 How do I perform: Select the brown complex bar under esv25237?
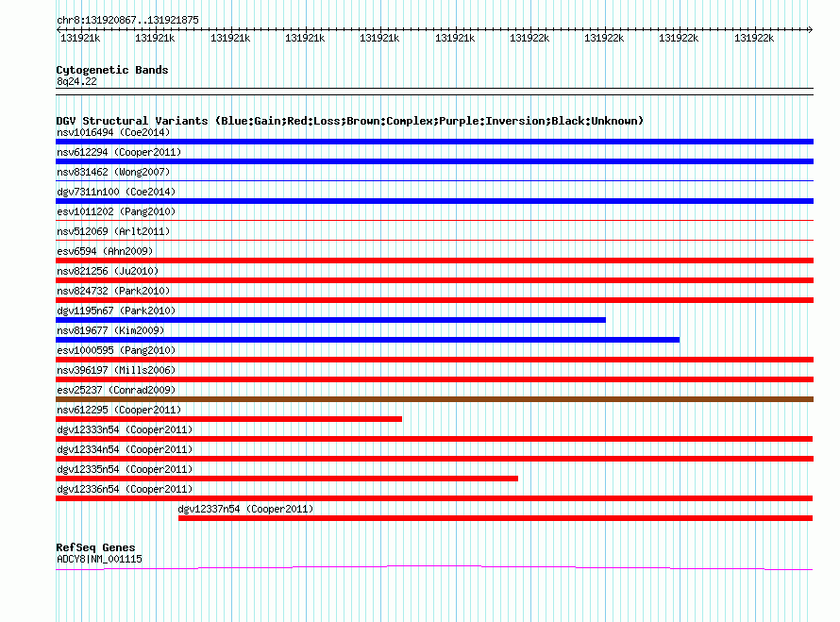(x=434, y=399)
